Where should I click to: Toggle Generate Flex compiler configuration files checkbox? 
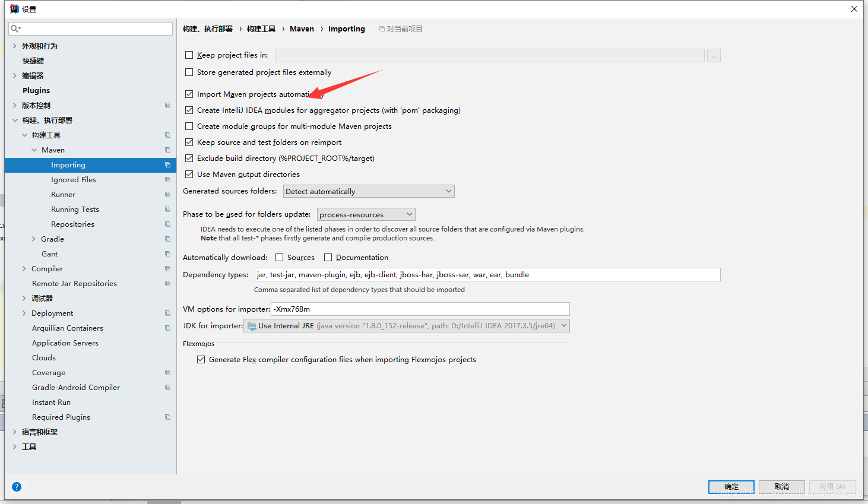(x=201, y=360)
